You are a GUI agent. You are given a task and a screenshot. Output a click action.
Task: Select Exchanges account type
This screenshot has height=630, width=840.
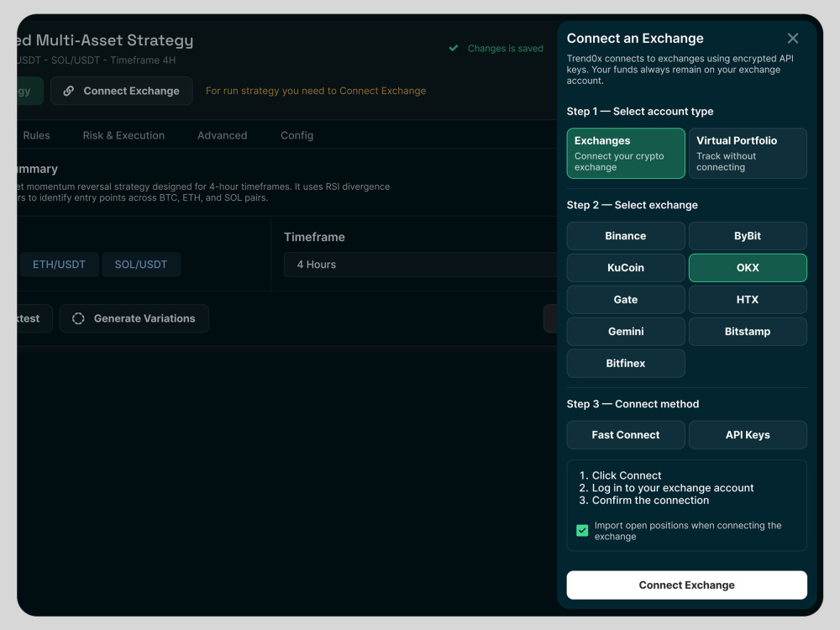click(626, 153)
